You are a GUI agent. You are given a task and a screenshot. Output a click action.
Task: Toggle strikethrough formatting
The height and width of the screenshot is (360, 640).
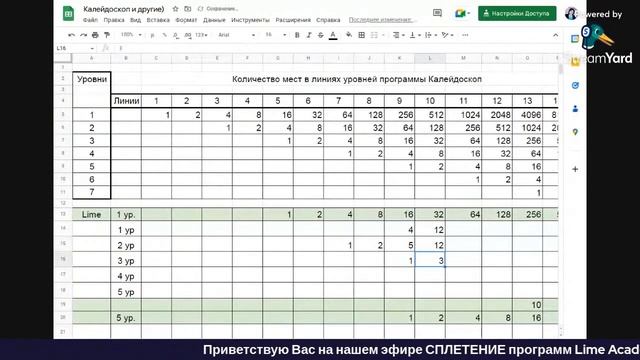[x=321, y=35]
